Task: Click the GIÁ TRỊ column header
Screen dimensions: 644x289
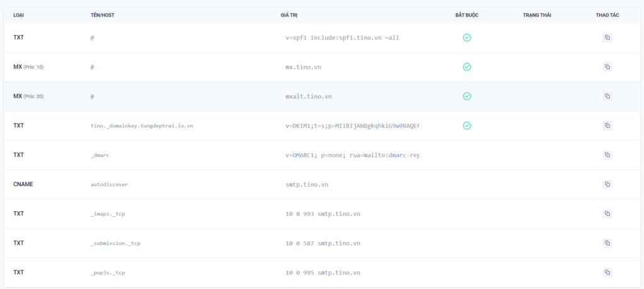Action: click(289, 14)
